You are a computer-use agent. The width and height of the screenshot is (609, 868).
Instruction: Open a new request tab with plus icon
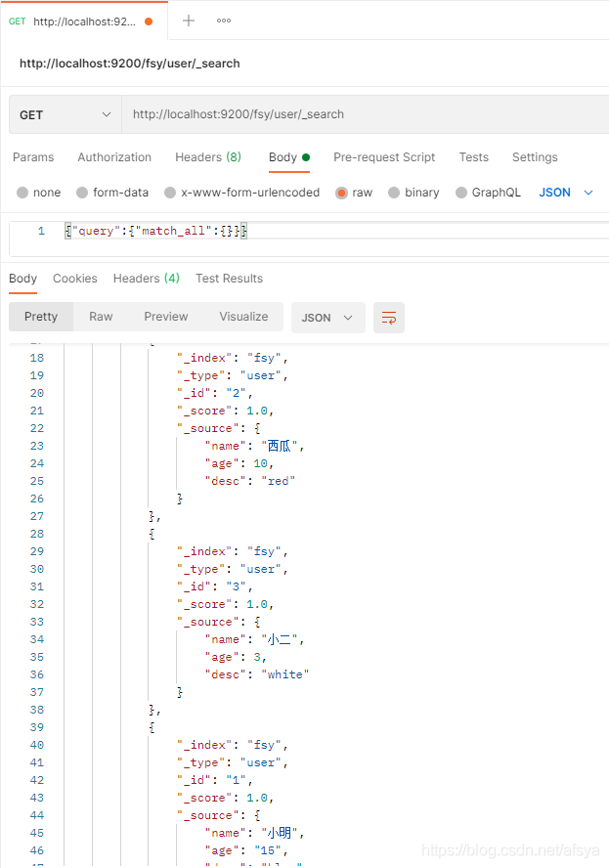click(189, 21)
